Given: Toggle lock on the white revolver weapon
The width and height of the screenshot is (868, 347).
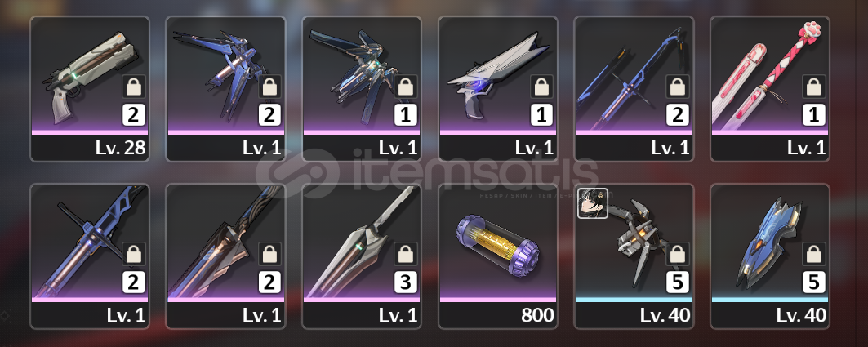Looking at the screenshot, I should coord(133,87).
